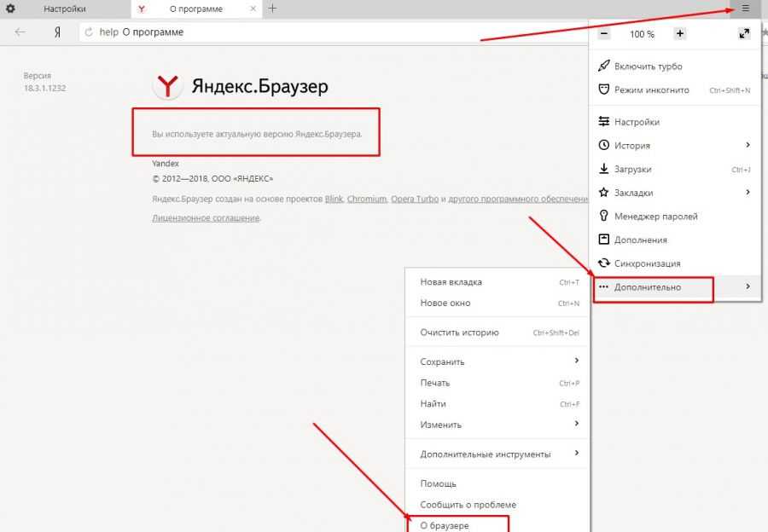Click the password manager key icon
This screenshot has width=768, height=532.
(604, 216)
